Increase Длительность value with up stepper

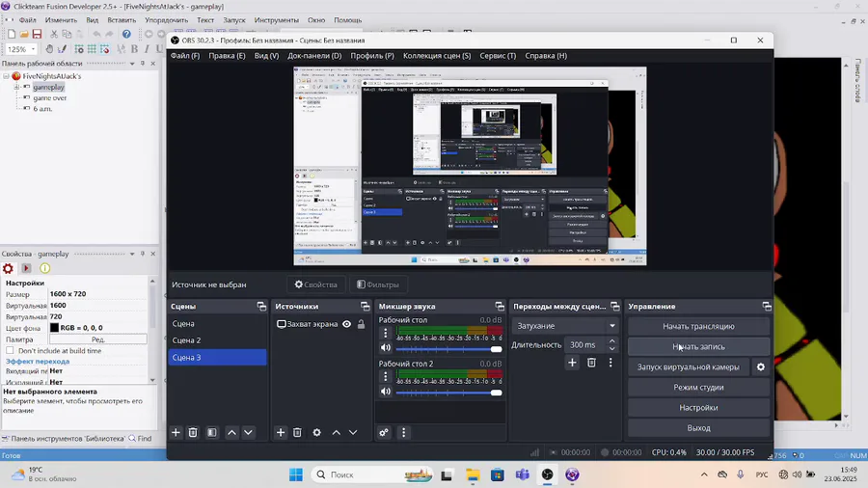612,340
